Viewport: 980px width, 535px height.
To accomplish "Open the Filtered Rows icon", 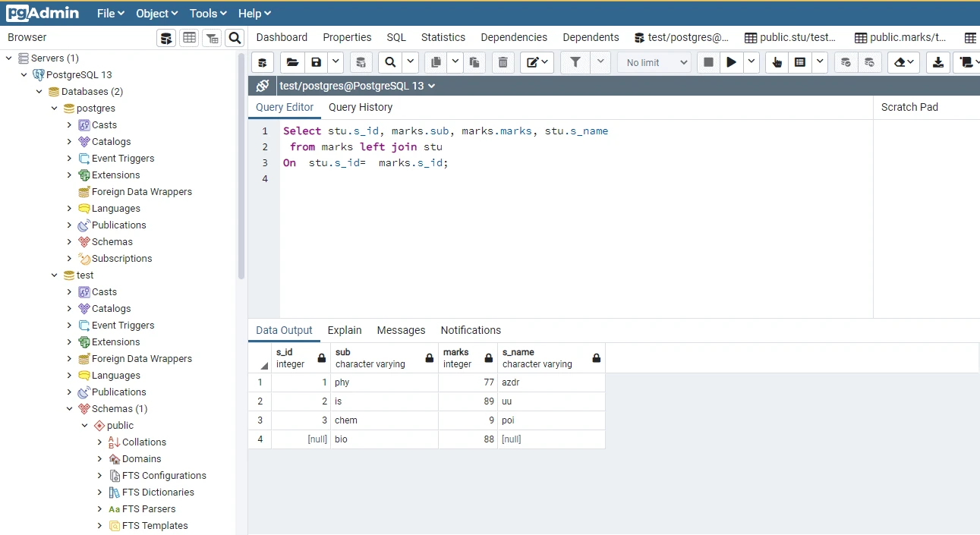I will (212, 37).
